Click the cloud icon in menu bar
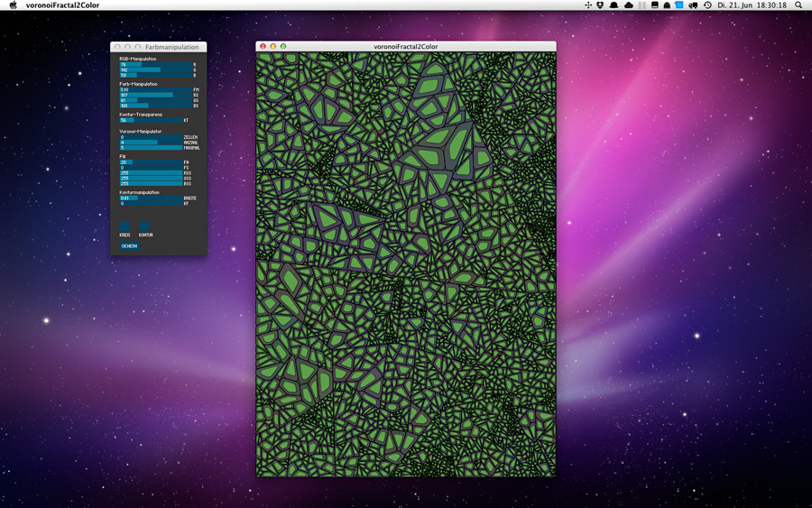The image size is (812, 508). pyautogui.click(x=628, y=5)
